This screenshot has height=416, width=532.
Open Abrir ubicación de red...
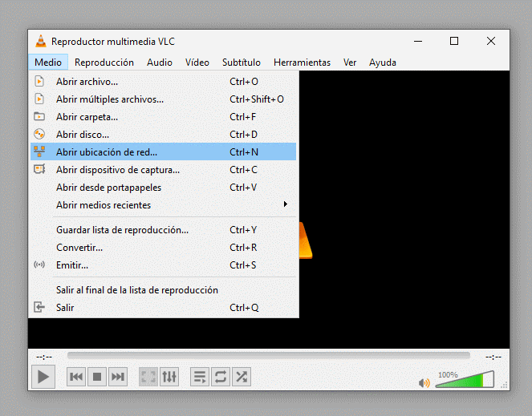163,151
